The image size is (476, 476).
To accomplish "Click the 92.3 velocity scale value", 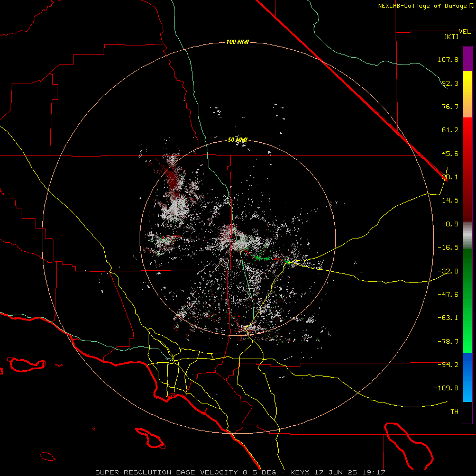I will click(x=450, y=83).
